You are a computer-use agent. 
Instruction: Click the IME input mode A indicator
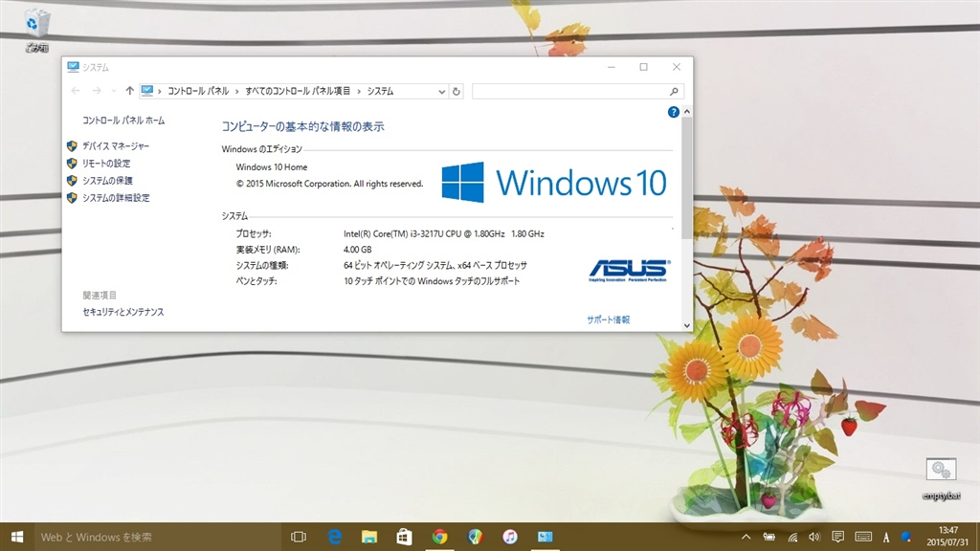pos(886,538)
